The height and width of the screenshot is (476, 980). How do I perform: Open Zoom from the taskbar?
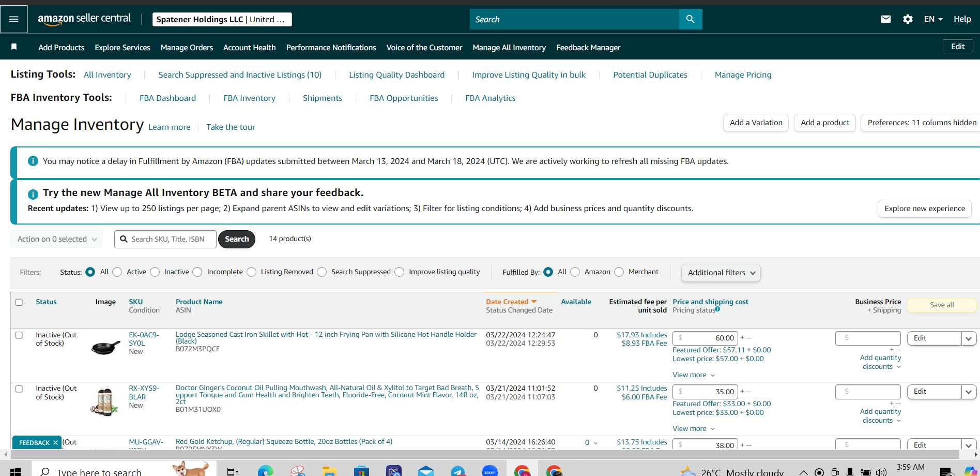point(490,471)
